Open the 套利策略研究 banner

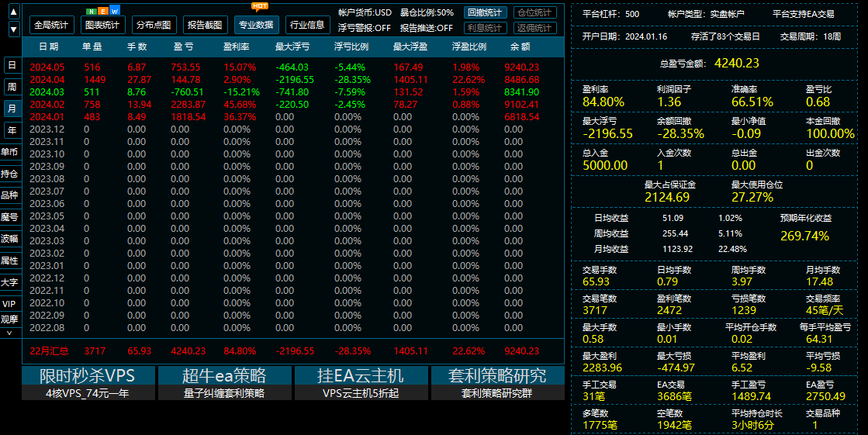[x=497, y=375]
